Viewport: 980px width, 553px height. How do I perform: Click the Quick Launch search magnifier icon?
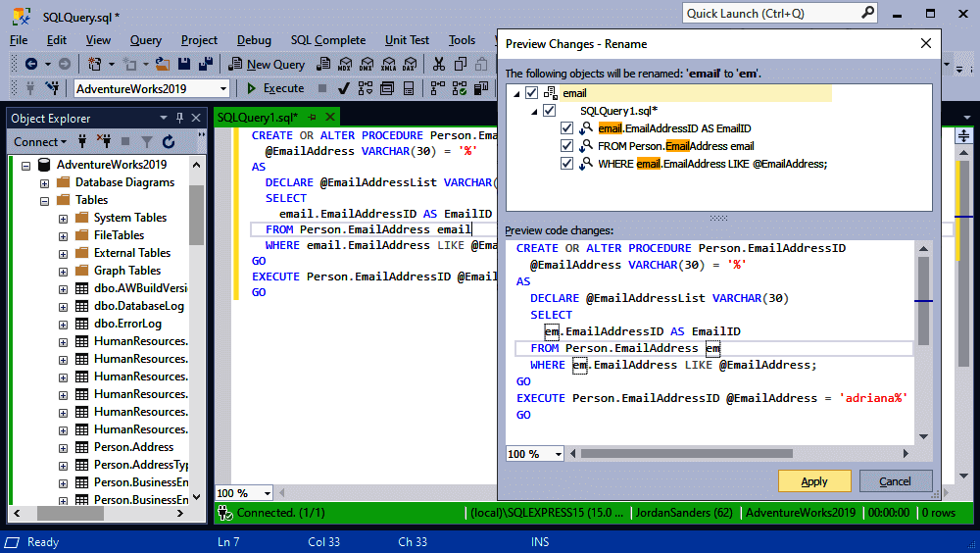(x=867, y=13)
